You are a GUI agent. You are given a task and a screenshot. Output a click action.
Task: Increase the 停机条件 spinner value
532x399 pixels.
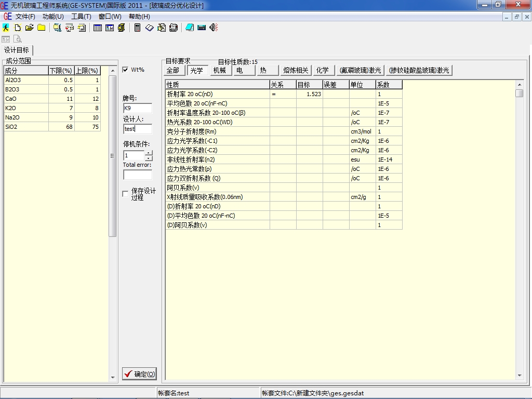[149, 153]
